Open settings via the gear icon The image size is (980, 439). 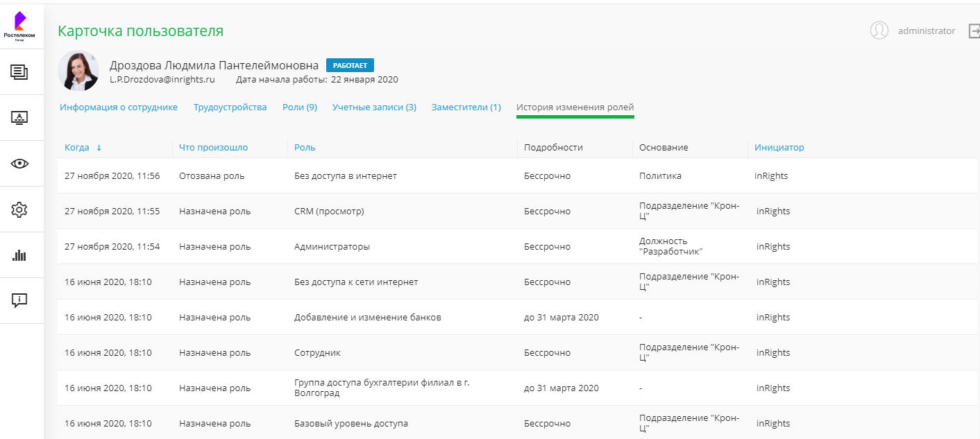point(19,209)
